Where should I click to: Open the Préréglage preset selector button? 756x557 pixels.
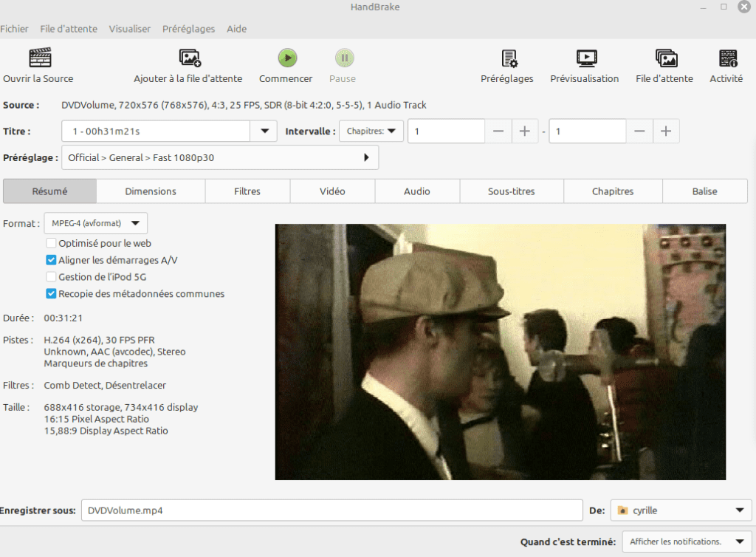(220, 157)
